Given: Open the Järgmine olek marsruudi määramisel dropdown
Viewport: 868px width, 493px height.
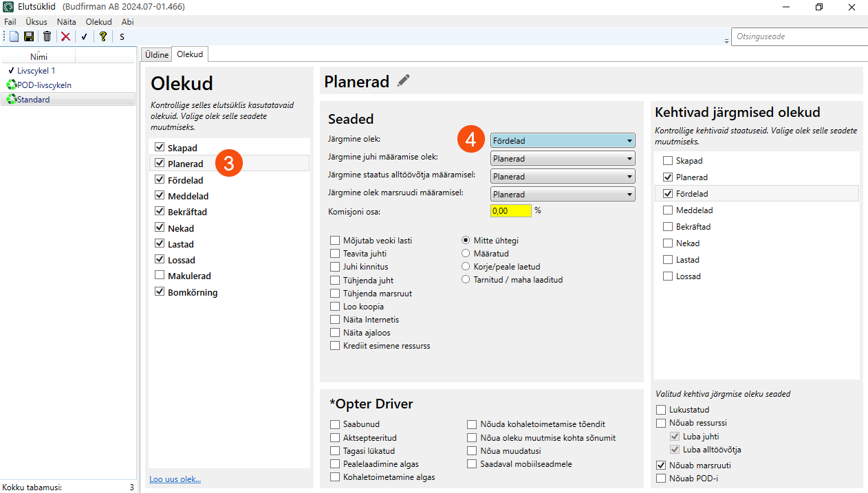Looking at the screenshot, I should click(562, 195).
